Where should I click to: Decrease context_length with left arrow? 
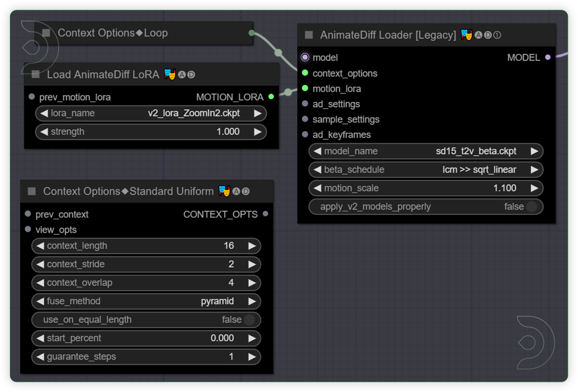click(x=40, y=246)
